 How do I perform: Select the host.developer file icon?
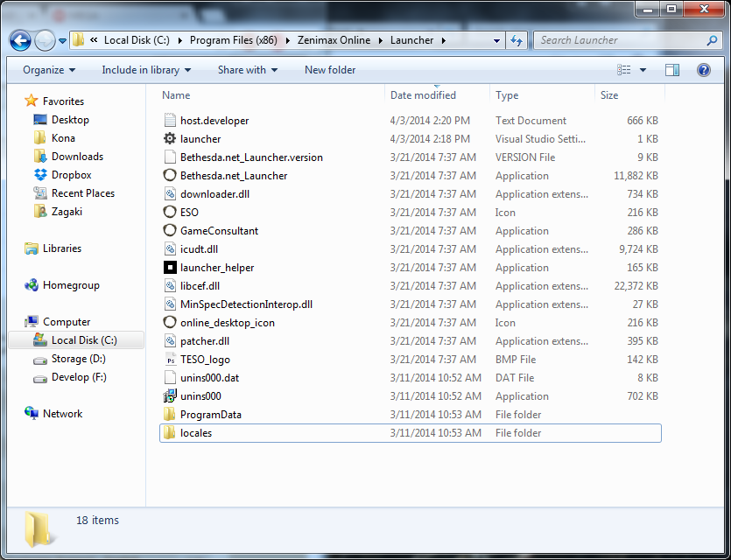click(170, 120)
